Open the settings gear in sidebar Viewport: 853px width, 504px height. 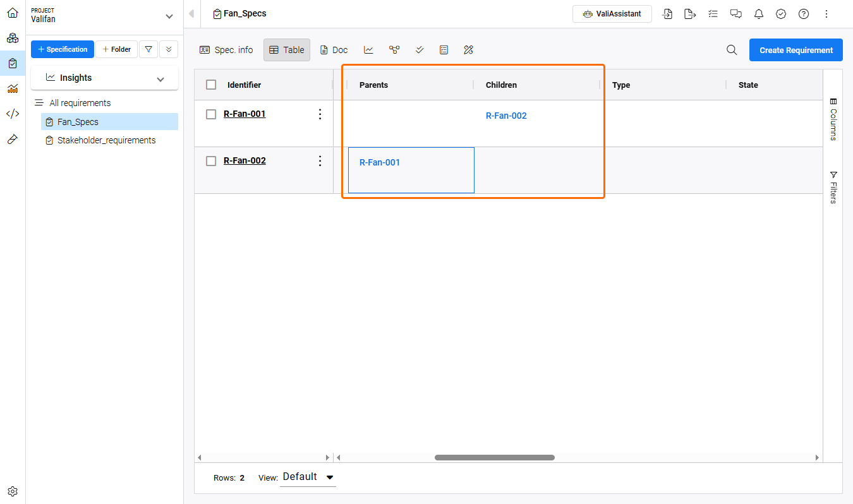coord(13,491)
